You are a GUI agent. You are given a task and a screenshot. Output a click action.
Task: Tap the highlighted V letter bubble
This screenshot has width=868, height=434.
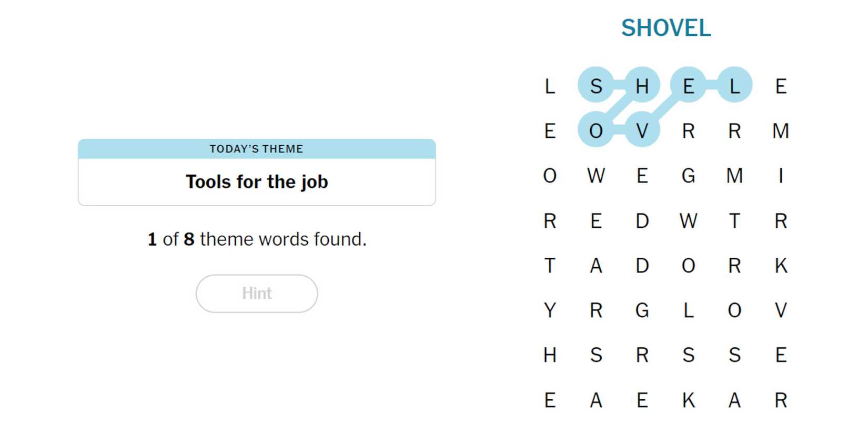click(642, 130)
